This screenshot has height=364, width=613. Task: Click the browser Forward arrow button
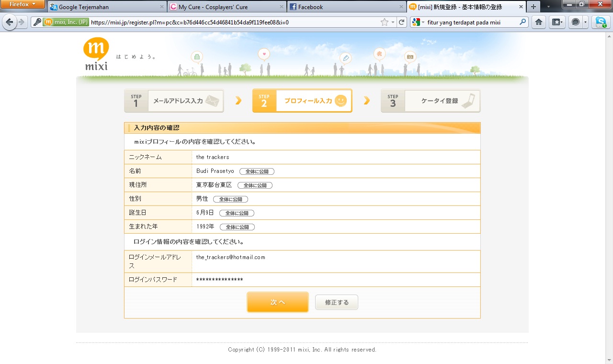pos(21,22)
